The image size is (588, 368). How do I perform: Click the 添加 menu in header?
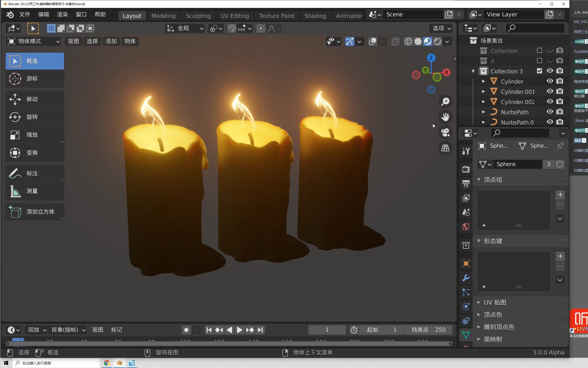point(111,41)
